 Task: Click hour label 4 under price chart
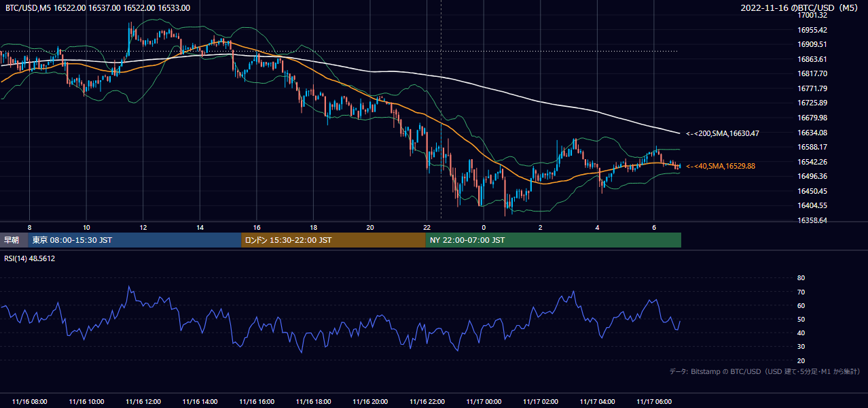[x=597, y=227]
